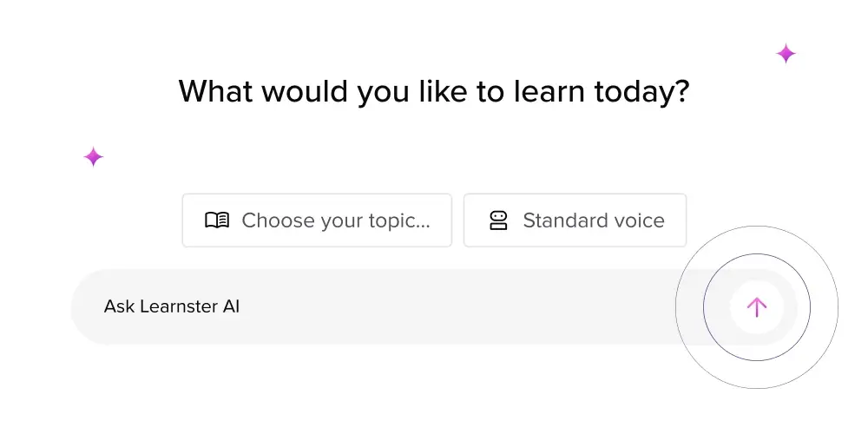Click the "Choose your topic..." label text
This screenshot has width=868, height=434.
point(336,220)
